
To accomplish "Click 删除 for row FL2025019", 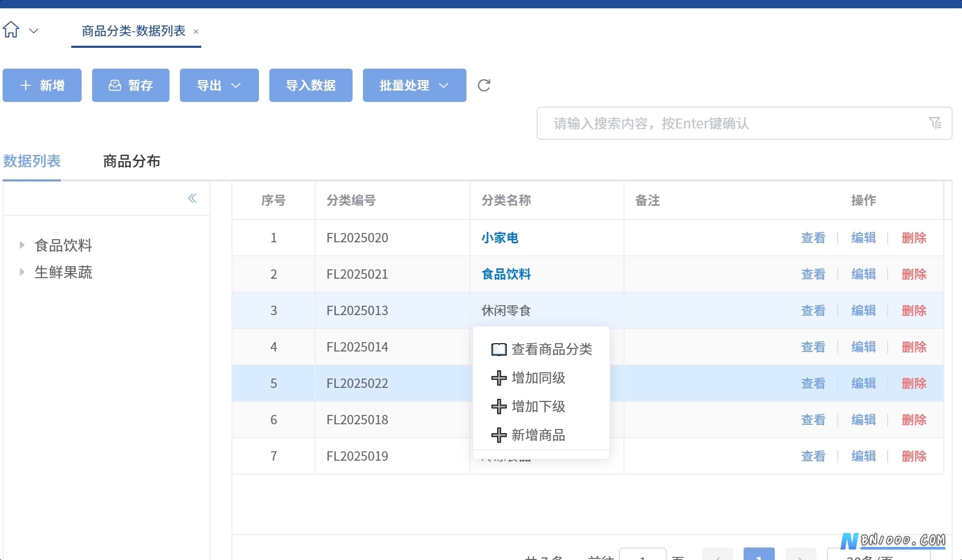I will click(914, 456).
